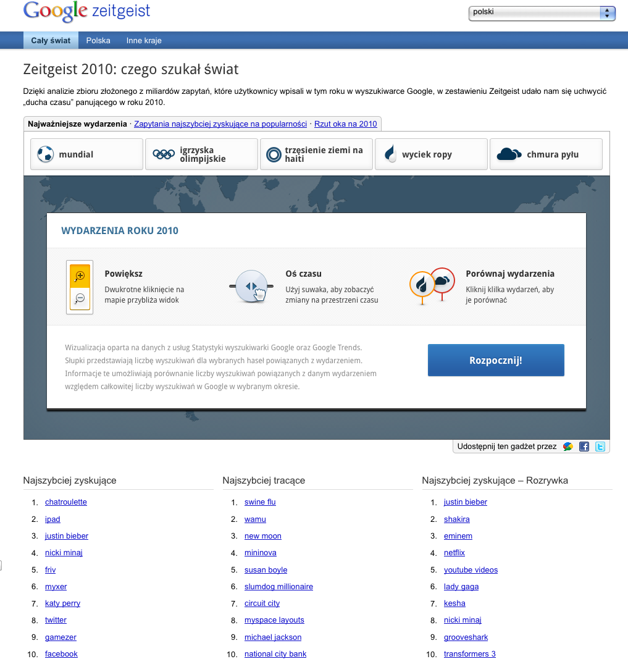Select the Najważniejsze wydarzenia tab
Screen dimensions: 628x672
tap(78, 124)
